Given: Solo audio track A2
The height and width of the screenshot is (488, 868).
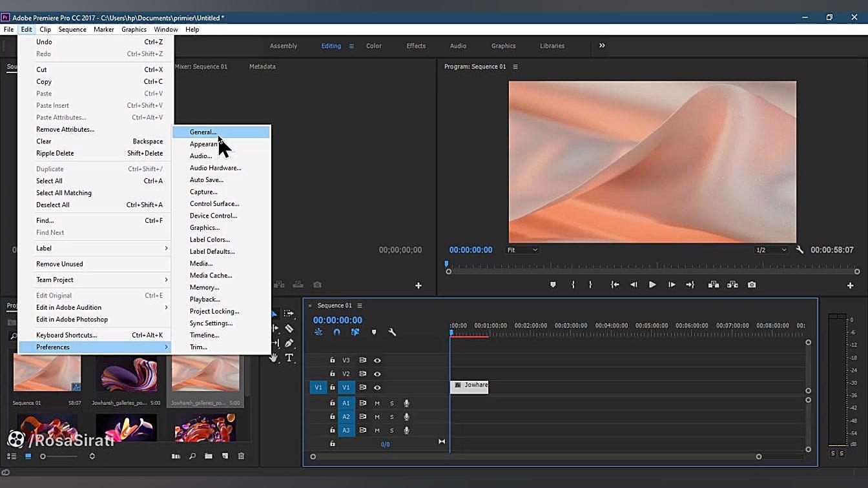Looking at the screenshot, I should click(x=391, y=417).
